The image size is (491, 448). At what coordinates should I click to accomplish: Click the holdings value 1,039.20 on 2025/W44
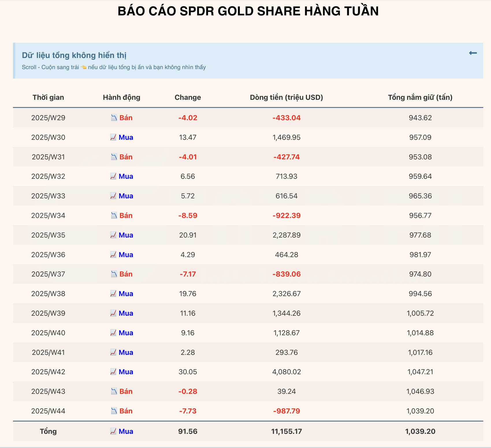[x=420, y=411]
